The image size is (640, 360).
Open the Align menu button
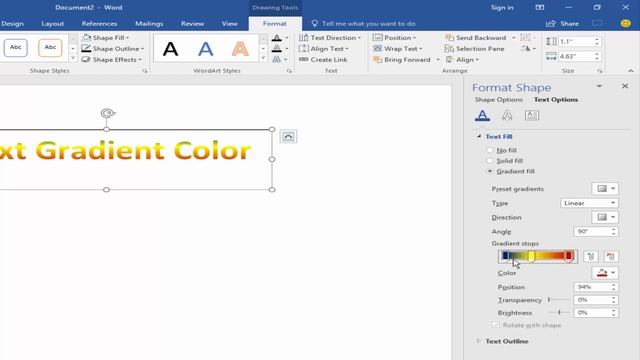[x=462, y=60]
